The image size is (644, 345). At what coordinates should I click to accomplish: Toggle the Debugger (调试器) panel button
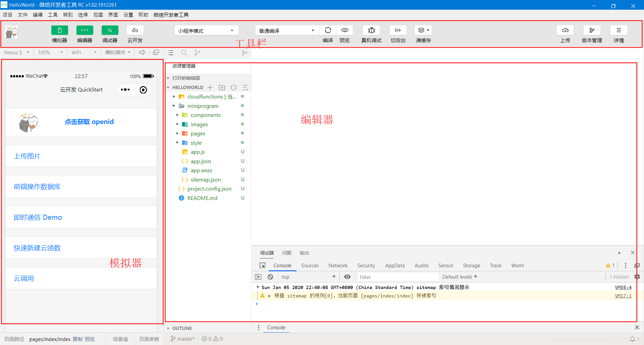110,30
